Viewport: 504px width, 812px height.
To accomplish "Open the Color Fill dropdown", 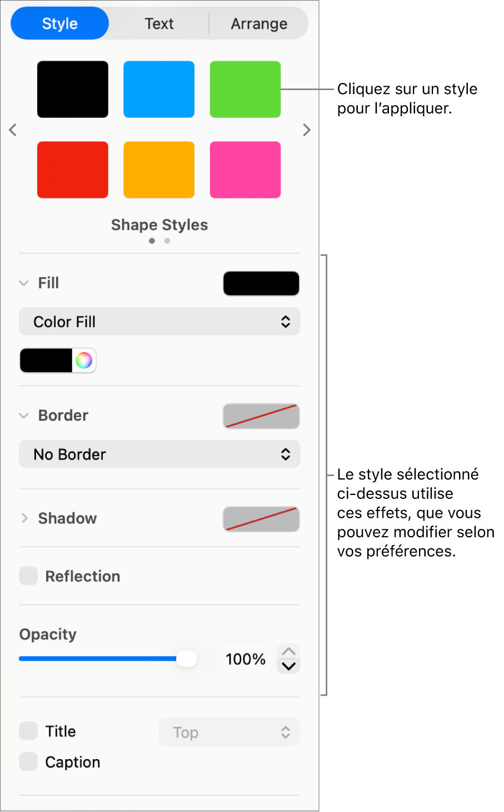I will pyautogui.click(x=159, y=321).
